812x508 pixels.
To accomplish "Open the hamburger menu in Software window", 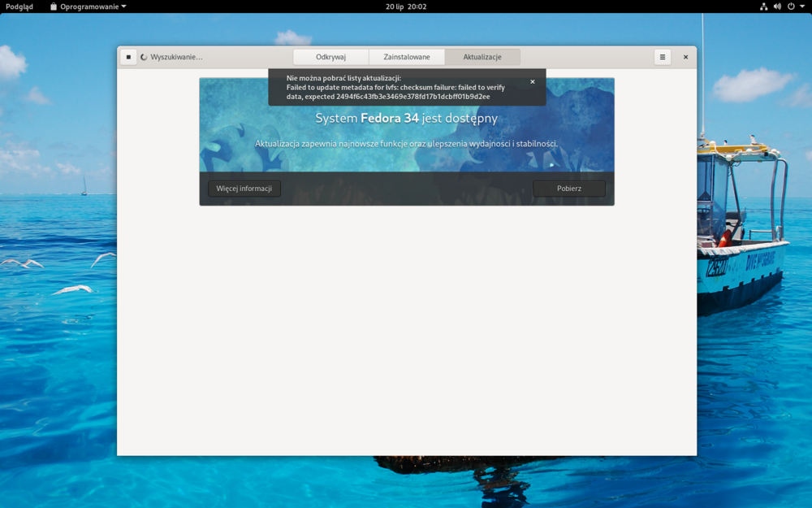I will tap(663, 57).
